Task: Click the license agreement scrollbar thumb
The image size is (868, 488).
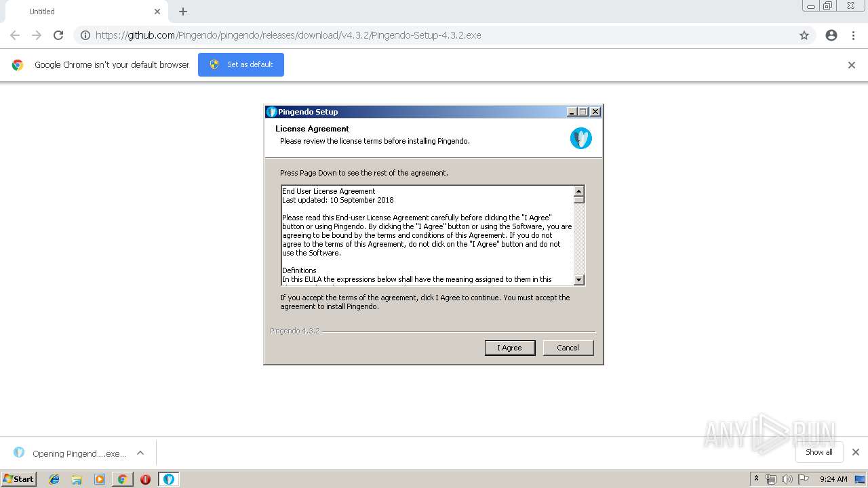Action: coord(579,200)
